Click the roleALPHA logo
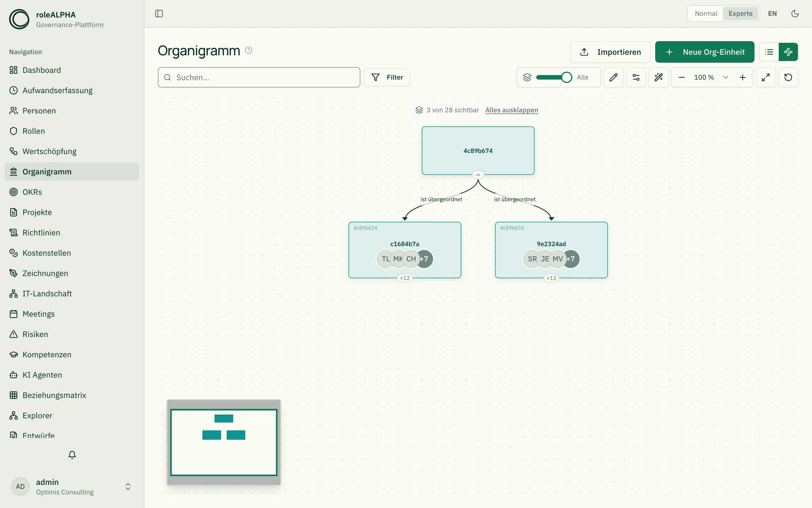 19,19
